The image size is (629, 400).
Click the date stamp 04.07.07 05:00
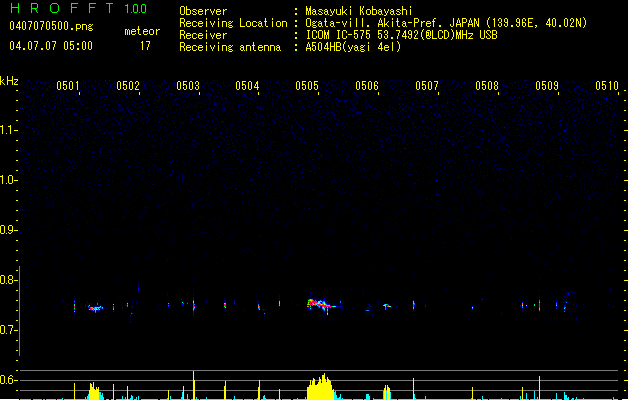tap(51, 46)
